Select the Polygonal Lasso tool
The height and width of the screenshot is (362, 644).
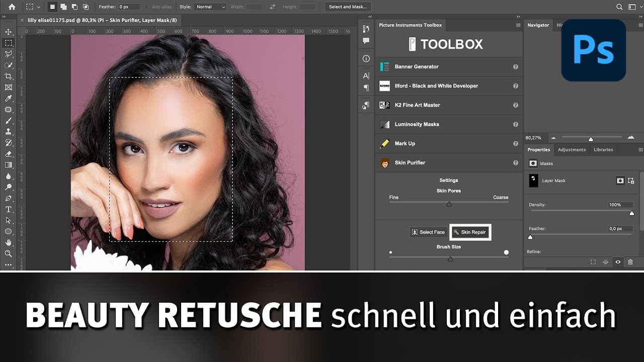tap(8, 54)
